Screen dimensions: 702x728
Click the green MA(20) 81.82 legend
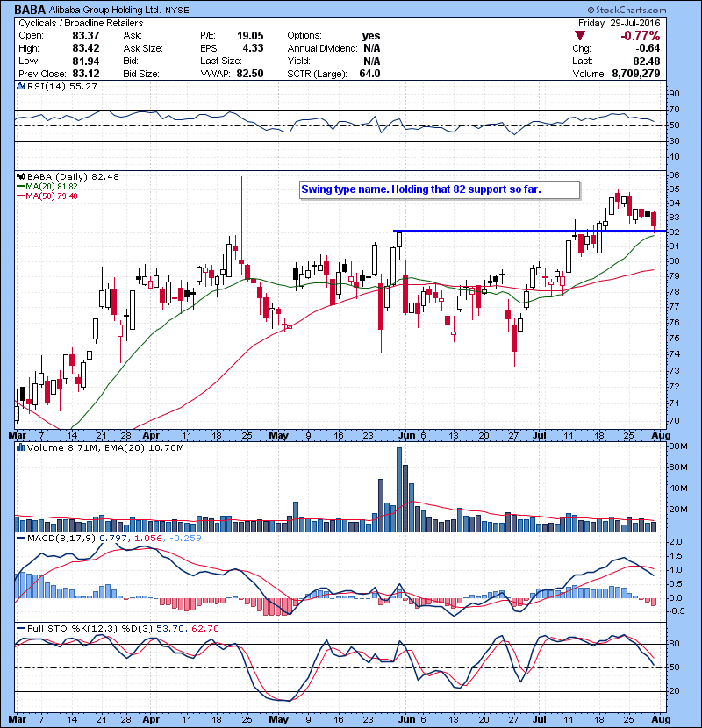point(47,186)
